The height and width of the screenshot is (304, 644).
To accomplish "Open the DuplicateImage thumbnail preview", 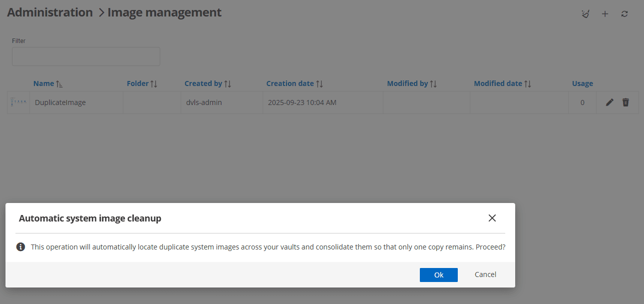I will click(x=18, y=102).
